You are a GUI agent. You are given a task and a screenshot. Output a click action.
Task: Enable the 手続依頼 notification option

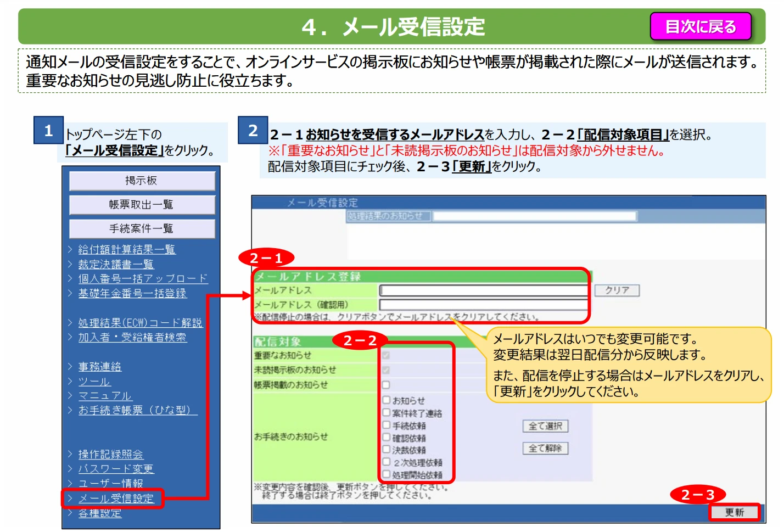(386, 425)
